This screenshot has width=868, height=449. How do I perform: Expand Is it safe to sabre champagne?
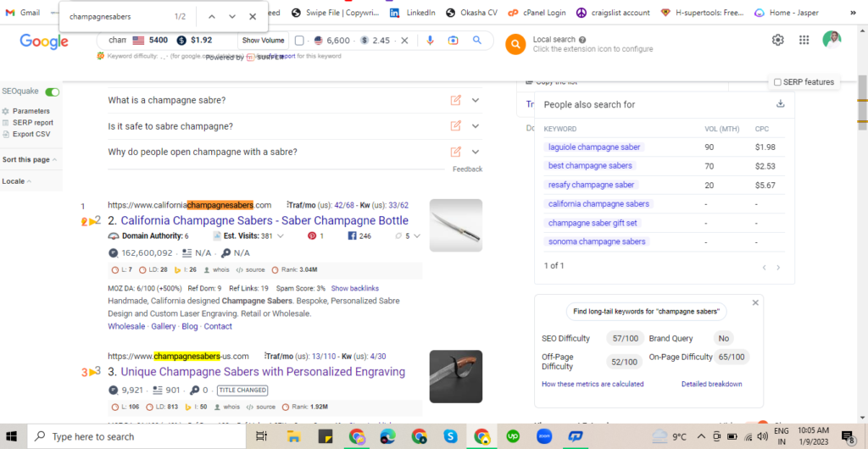coord(475,126)
